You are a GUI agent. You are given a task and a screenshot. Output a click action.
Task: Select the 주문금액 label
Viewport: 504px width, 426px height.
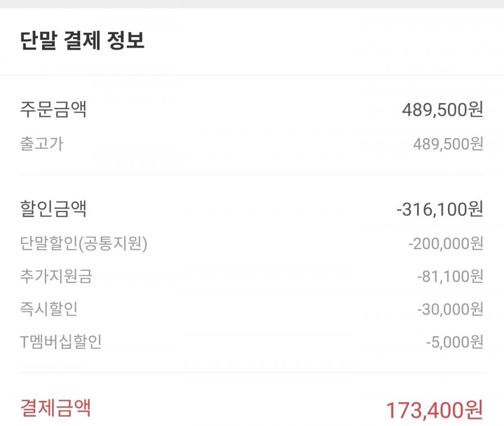[53, 110]
